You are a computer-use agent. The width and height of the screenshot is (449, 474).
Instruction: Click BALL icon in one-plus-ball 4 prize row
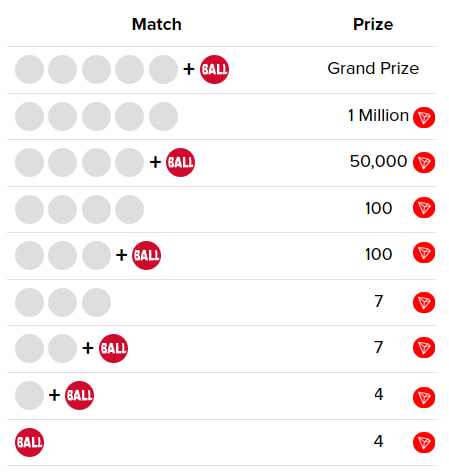point(79,395)
